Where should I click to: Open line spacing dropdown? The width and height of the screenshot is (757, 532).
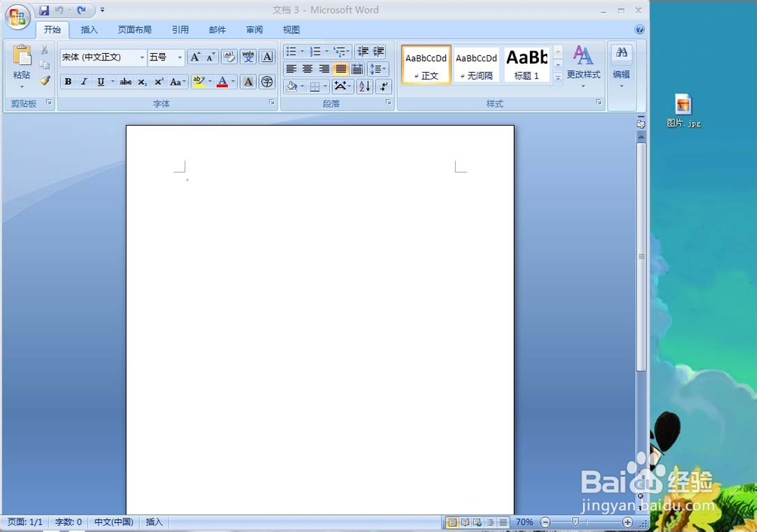pyautogui.click(x=378, y=69)
